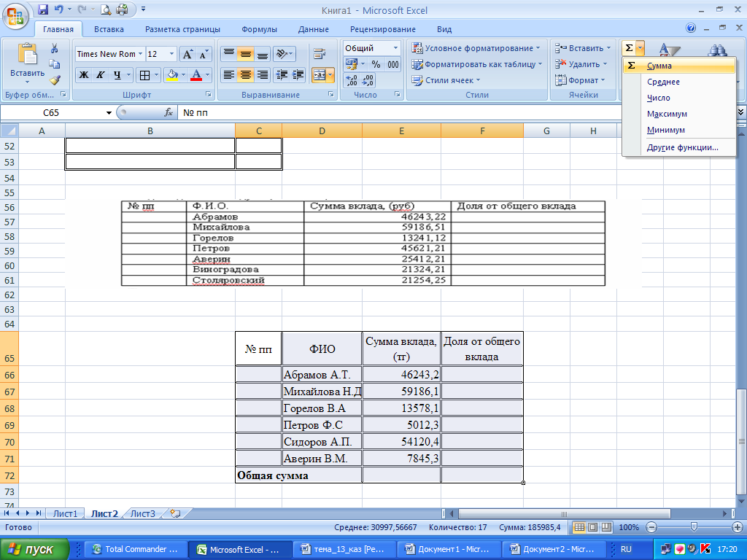This screenshot has height=560, width=747.
Task: Apply accounting number format
Action: 352,64
